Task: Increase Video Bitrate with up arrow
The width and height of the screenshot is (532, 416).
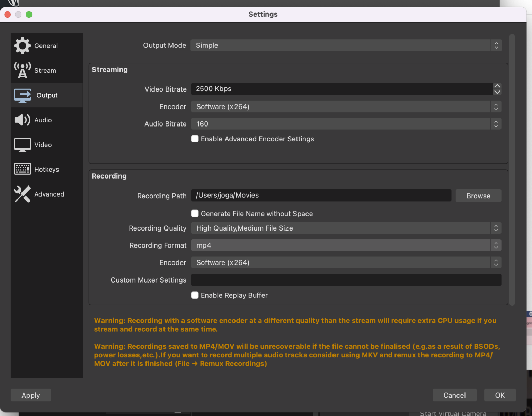Action: point(497,86)
